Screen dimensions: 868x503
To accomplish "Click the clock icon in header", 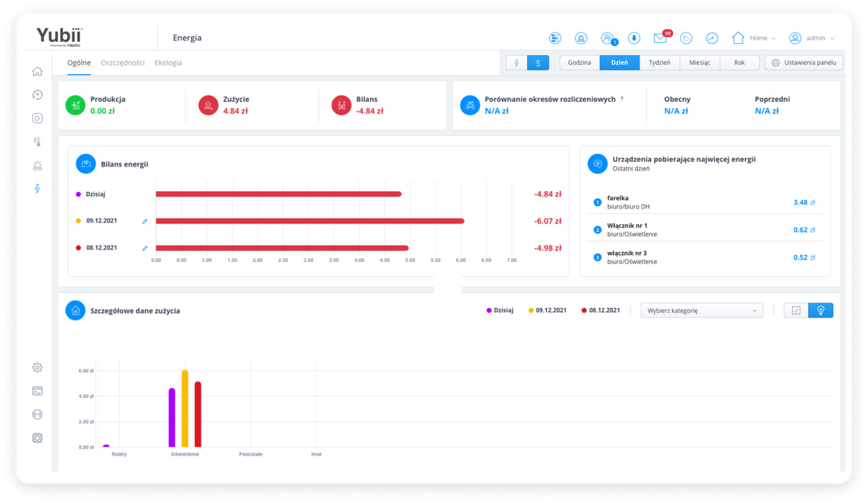I will pos(712,38).
